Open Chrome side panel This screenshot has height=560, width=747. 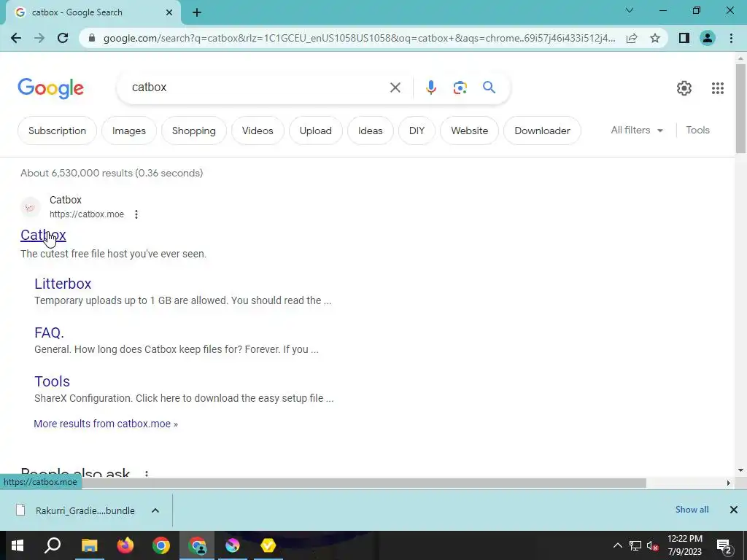pos(684,38)
